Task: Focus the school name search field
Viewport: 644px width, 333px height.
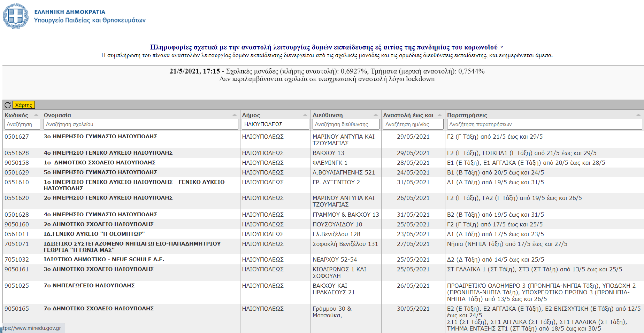Action: (141, 124)
